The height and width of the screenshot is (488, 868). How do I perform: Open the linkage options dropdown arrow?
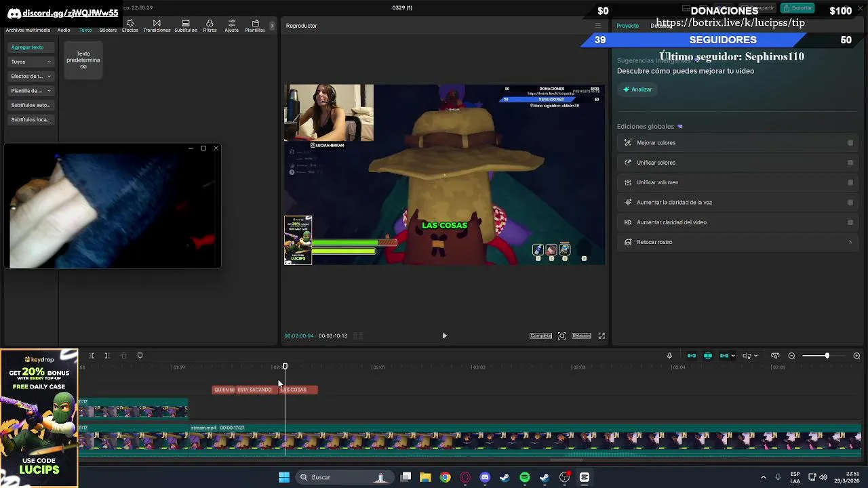click(x=733, y=356)
